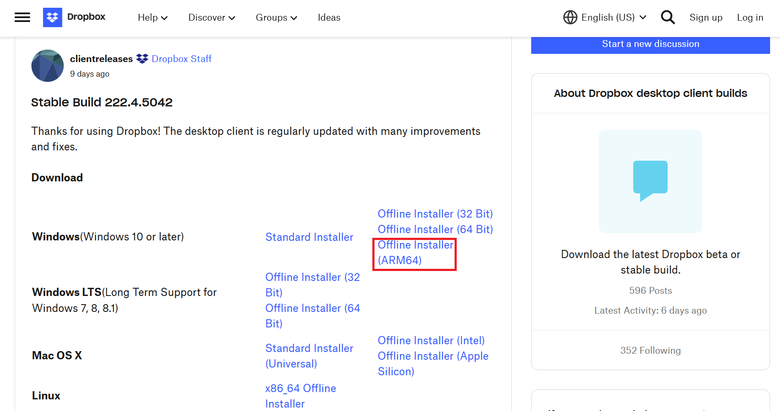Viewport: 780px width, 411px height.
Task: Go to the Ideas page
Action: pyautogui.click(x=329, y=17)
